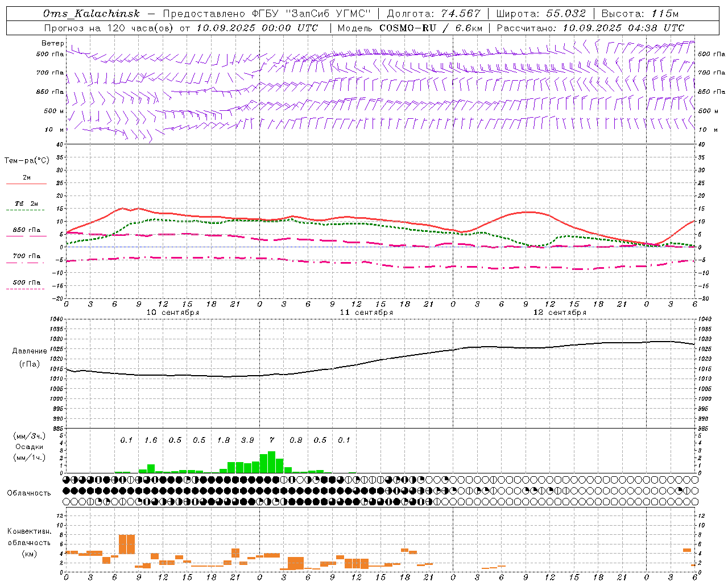Screen dimensions: 728x582
Task: Click the 10 сентября date label
Action: pos(173,312)
